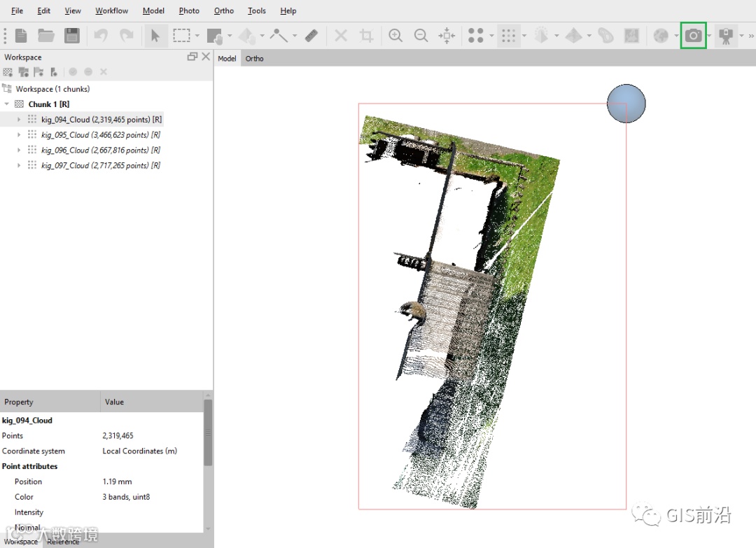Click the blue navigation trackball sphere
The image size is (756, 548).
(626, 104)
